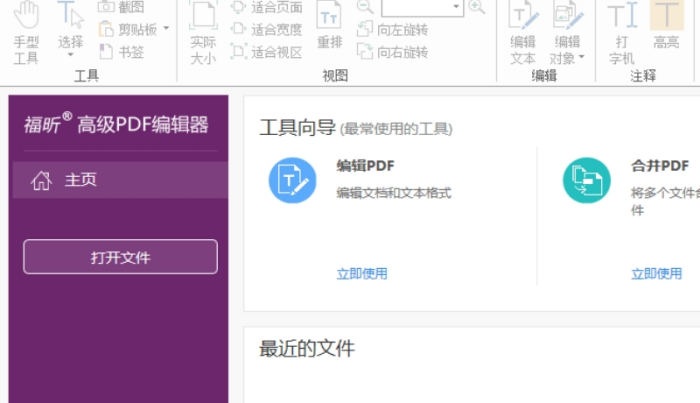Select the Typewriter (打字机) tool
The height and width of the screenshot is (403, 700).
coord(622,32)
